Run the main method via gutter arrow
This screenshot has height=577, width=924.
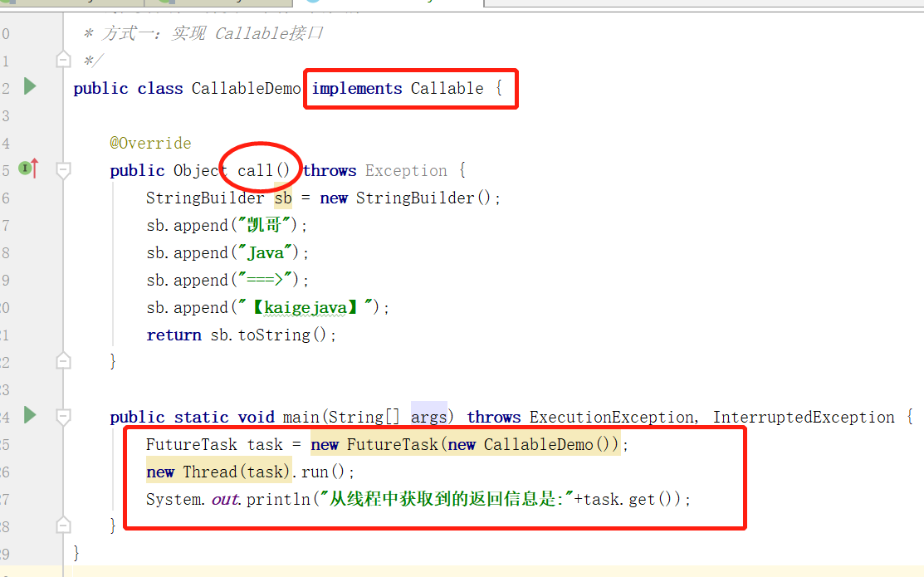click(x=30, y=415)
